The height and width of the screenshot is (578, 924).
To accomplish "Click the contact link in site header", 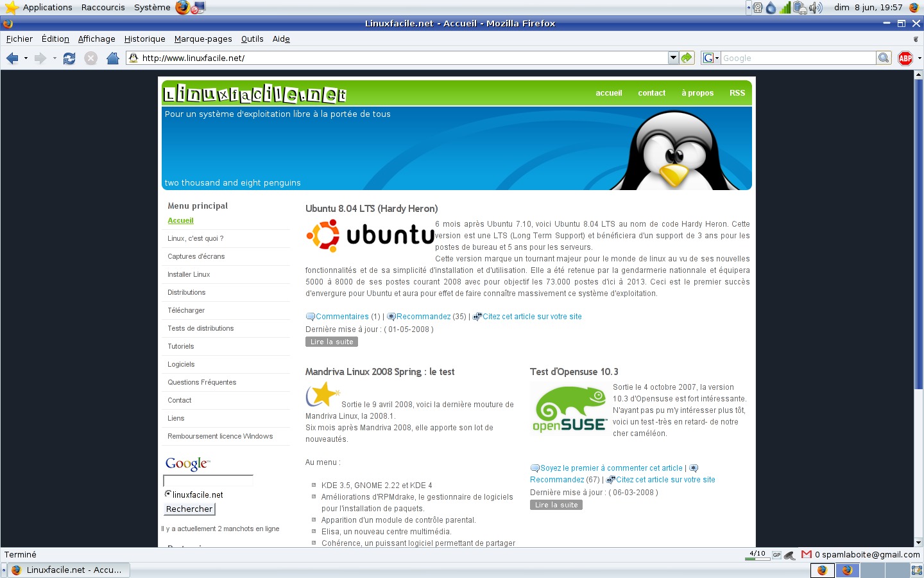I will (651, 93).
